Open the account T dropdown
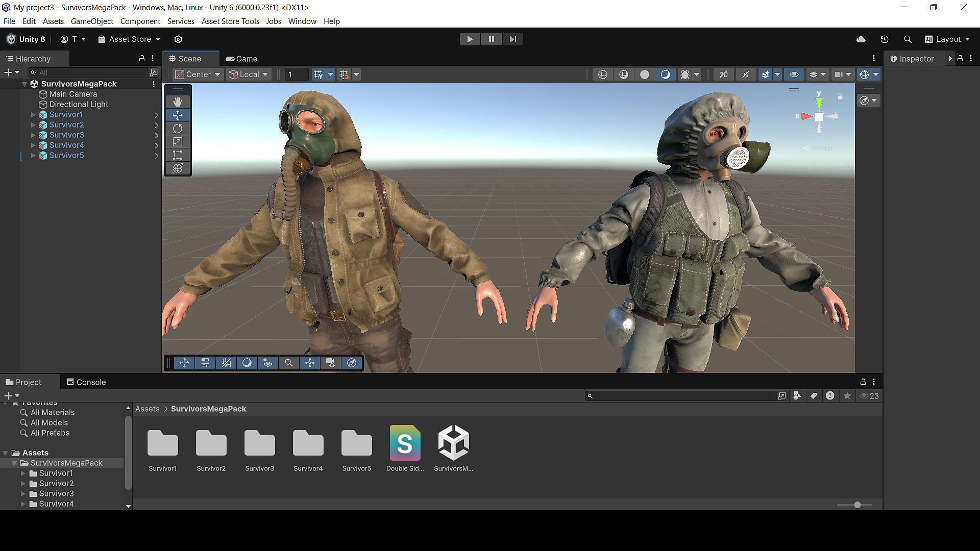The height and width of the screenshot is (551, 980). 73,39
